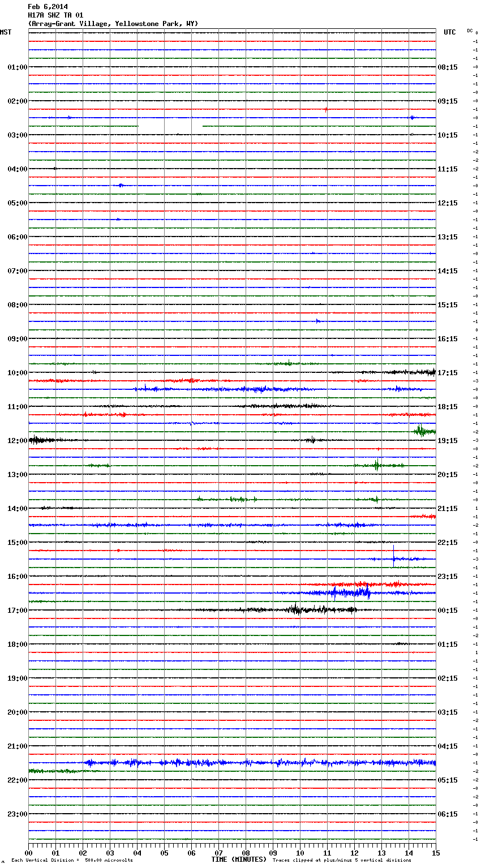Click the 13:15 UTC time label

click(448, 237)
